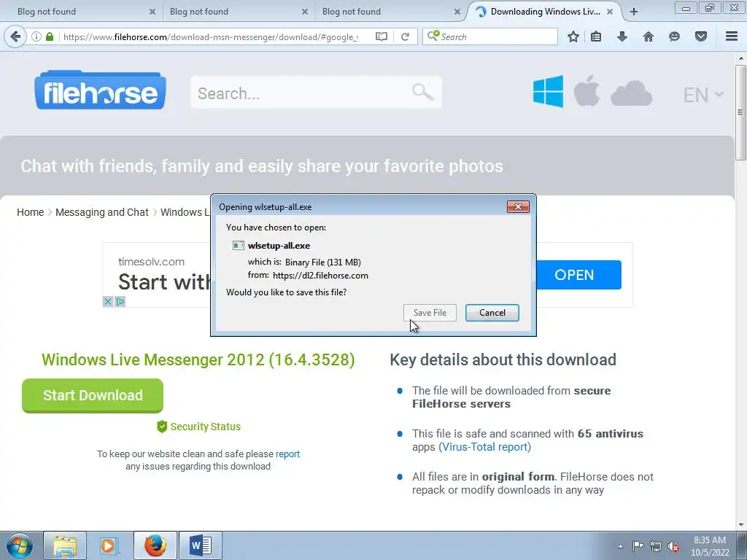Click the Firefox back arrow button
This screenshot has height=560, width=747.
pyautogui.click(x=15, y=36)
